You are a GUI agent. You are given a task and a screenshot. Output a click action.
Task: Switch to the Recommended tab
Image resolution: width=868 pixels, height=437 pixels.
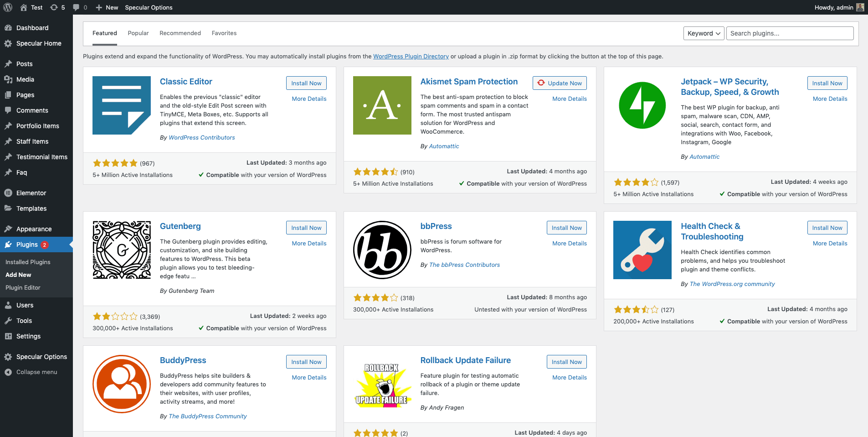180,33
